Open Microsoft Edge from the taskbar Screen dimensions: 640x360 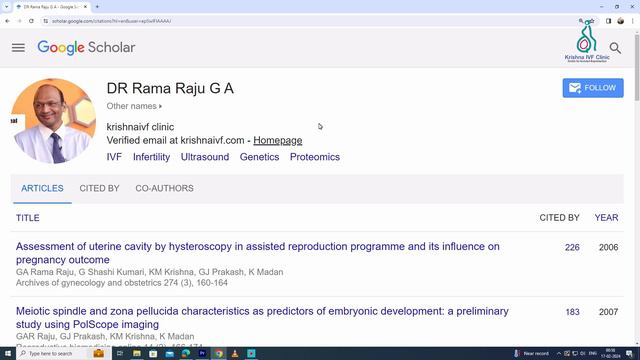click(x=186, y=353)
